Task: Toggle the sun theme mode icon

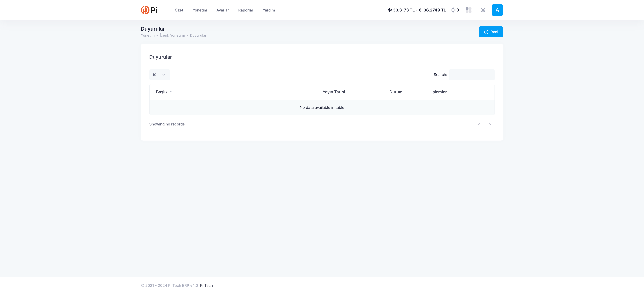Action: pyautogui.click(x=483, y=10)
